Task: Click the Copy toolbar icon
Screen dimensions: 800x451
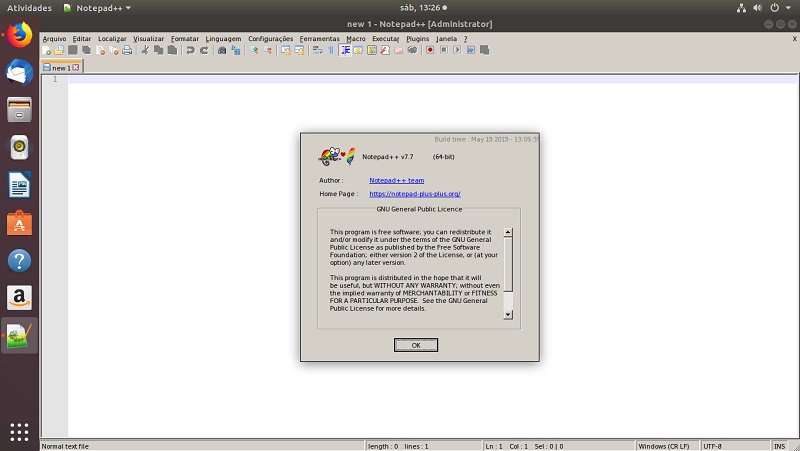Action: coord(159,50)
